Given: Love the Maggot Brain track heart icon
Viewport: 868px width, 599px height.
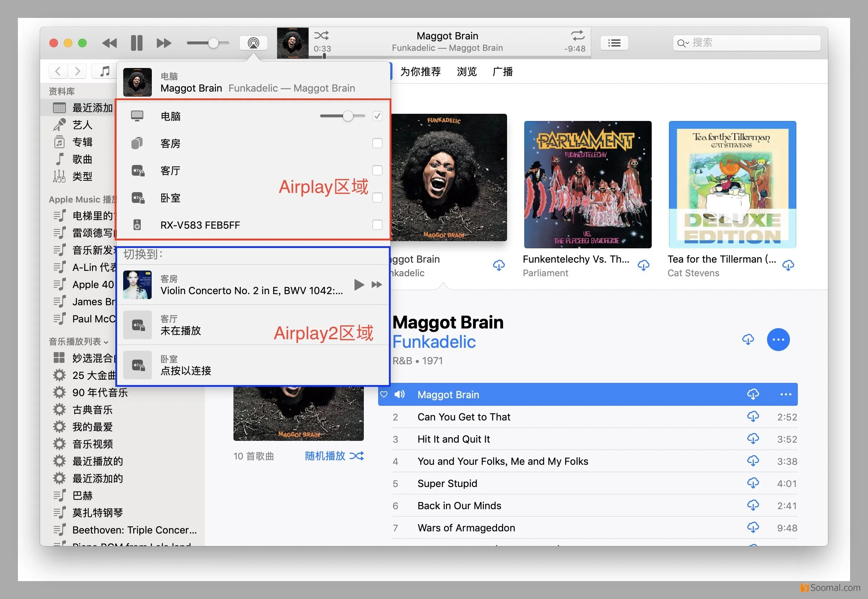Looking at the screenshot, I should [384, 394].
